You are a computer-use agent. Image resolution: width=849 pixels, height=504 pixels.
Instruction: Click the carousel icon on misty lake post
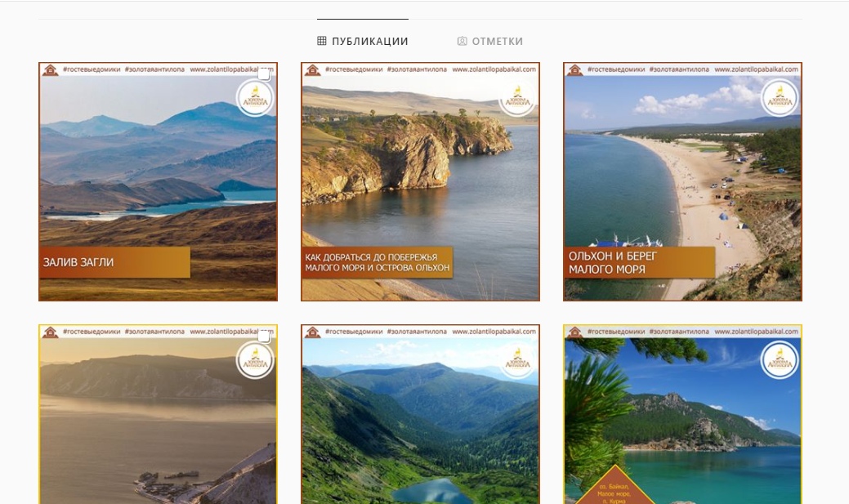point(264,337)
